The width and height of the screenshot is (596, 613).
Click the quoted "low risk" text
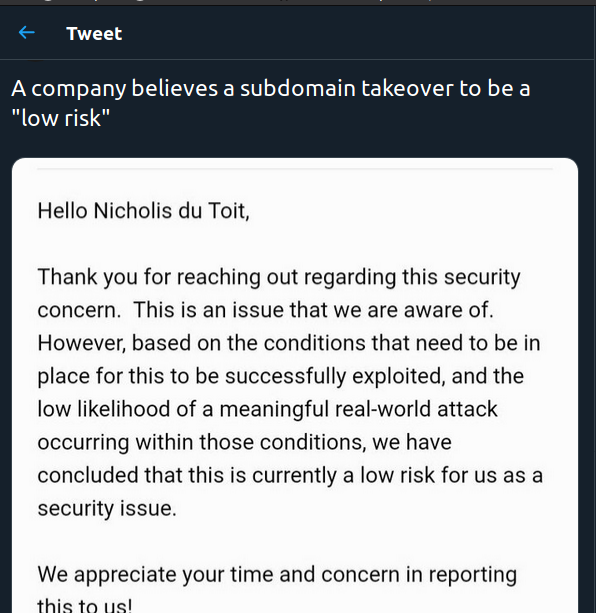coord(61,118)
